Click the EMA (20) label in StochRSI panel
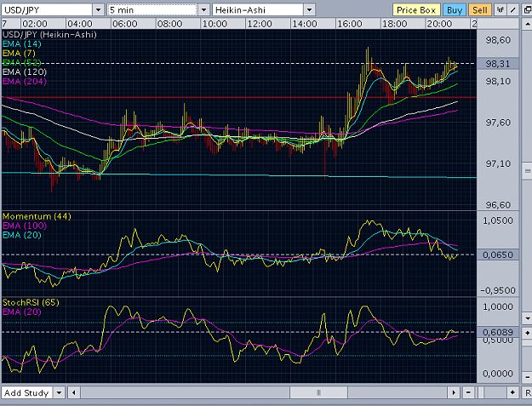The width and height of the screenshot is (532, 406). coord(22,312)
